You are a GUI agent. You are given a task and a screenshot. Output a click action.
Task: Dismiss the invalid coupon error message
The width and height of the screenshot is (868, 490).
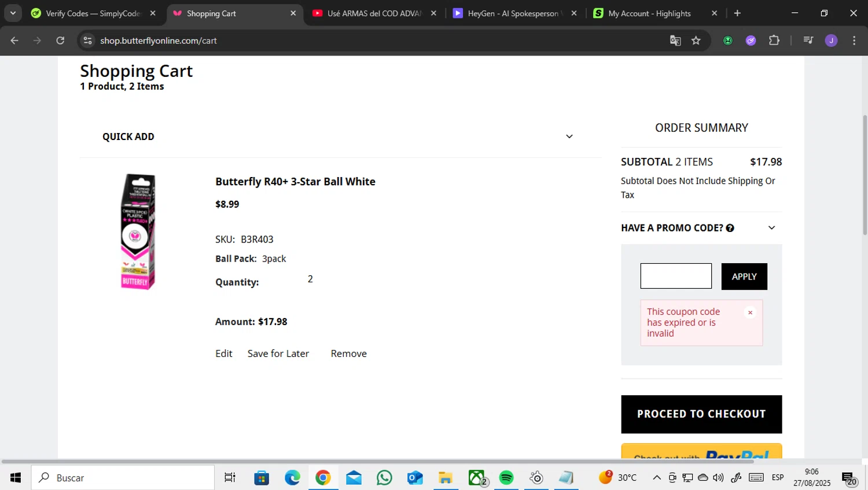750,312
